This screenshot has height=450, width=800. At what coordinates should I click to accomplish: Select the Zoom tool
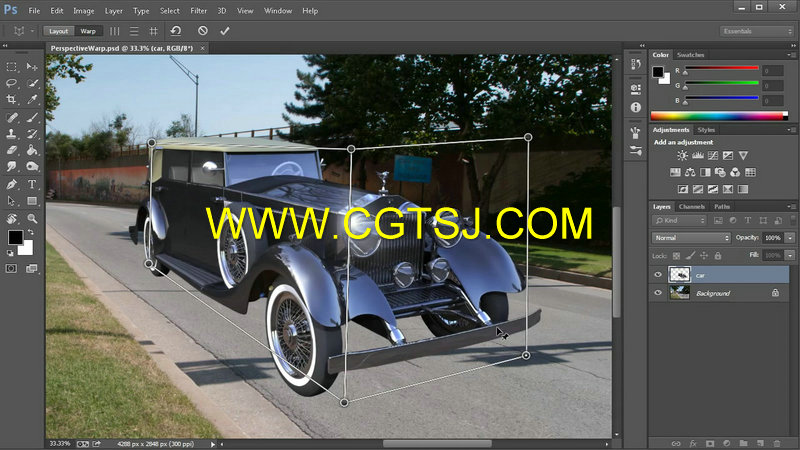click(32, 218)
